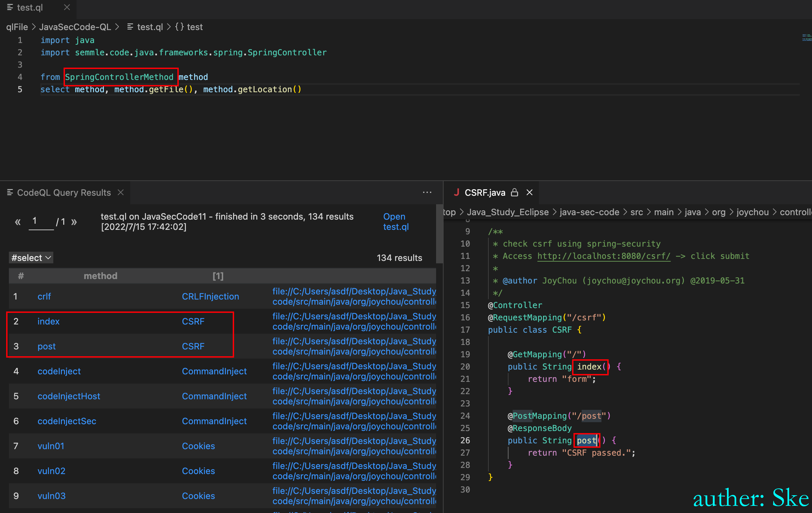Open the codeInjectSec method result
Viewport: 812px width, 513px height.
[x=67, y=421]
